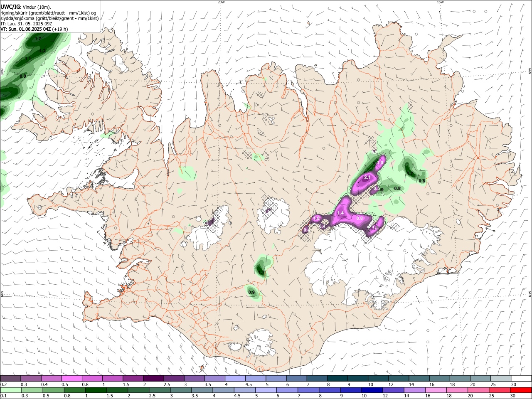Image resolution: width=532 pixels, height=399 pixels.
Task: Click the 1.2 rain value off the northwest coast
Action: pyautogui.click(x=42, y=51)
